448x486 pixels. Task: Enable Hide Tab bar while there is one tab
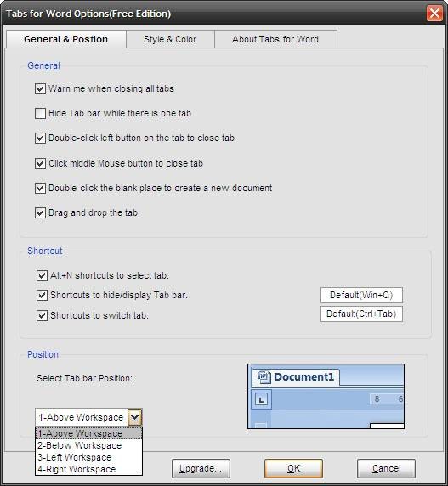(40, 114)
